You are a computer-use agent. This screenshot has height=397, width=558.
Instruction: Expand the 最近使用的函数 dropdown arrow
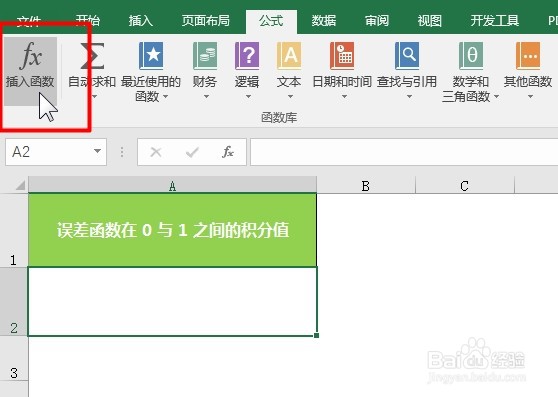(x=165, y=96)
